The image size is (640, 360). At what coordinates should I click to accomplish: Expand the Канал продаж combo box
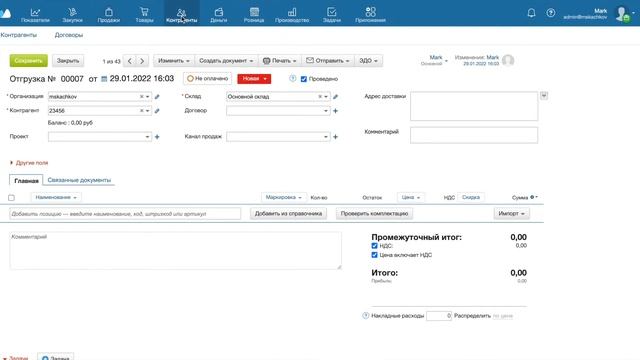click(x=326, y=137)
